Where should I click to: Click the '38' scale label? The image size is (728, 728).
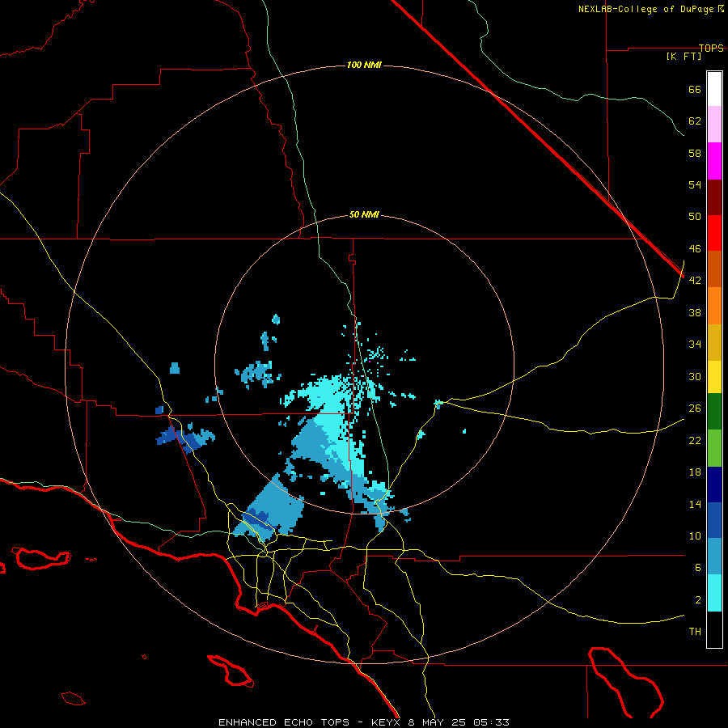click(x=695, y=313)
